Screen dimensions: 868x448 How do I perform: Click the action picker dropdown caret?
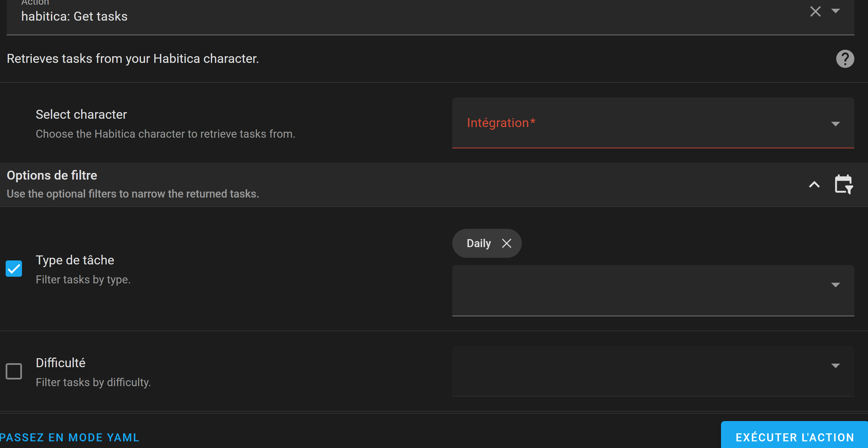(x=835, y=11)
